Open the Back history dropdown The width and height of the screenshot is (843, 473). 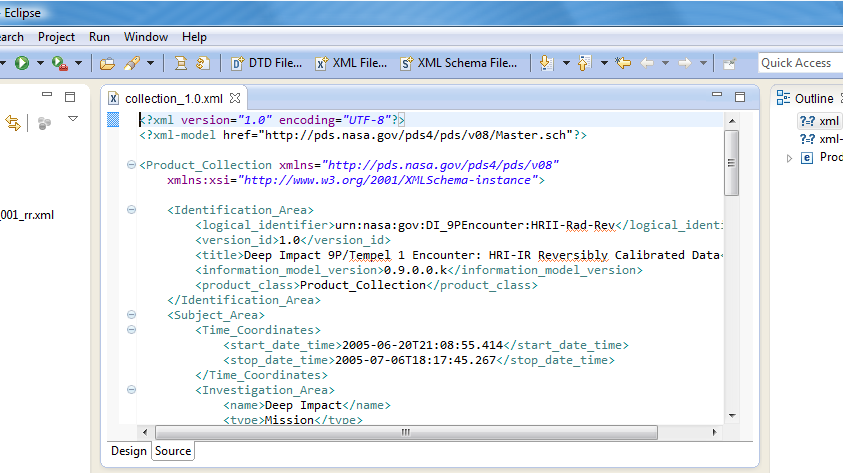pos(666,63)
